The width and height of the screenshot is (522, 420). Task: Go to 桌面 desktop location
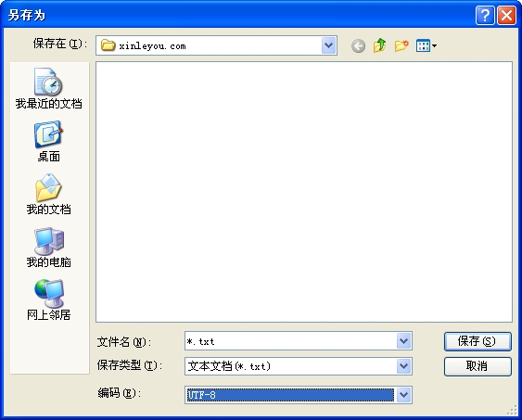tap(48, 142)
